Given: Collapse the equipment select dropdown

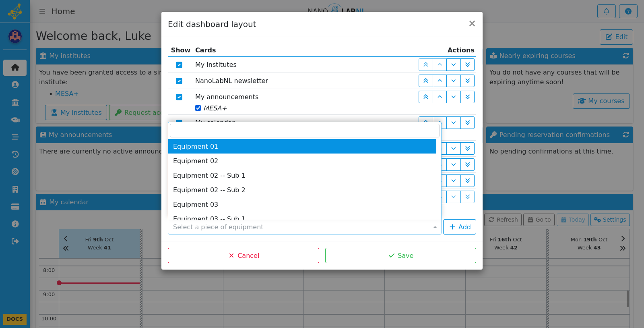Looking at the screenshot, I should point(305,227).
